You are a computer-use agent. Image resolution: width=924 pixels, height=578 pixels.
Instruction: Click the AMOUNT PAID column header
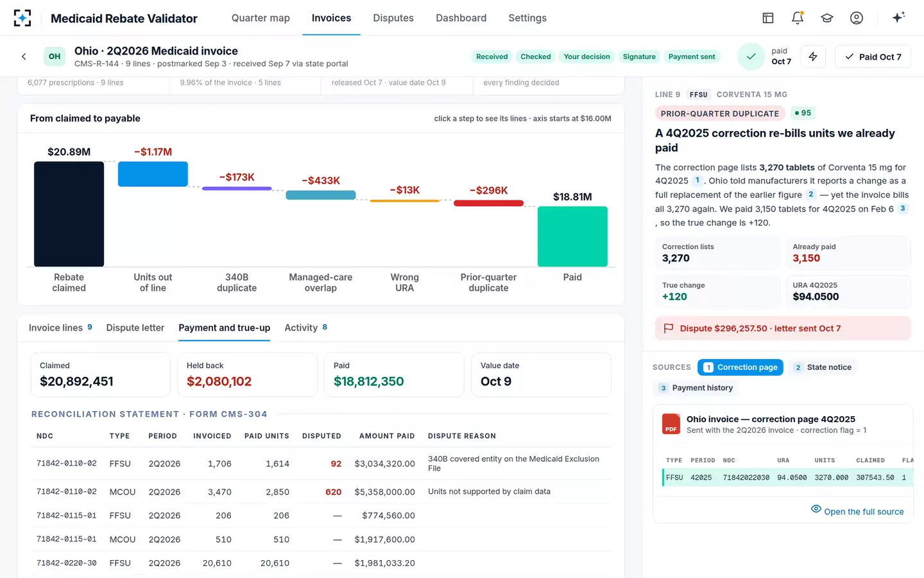[387, 436]
